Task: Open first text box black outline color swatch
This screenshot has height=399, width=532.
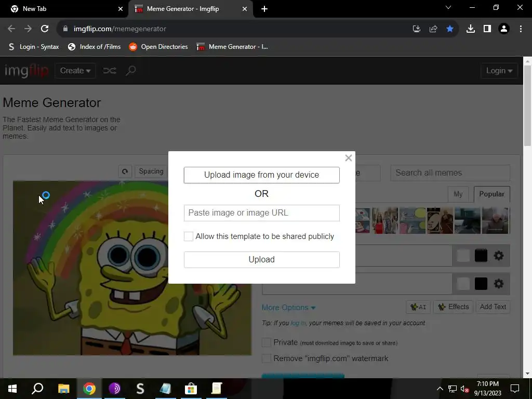Action: point(481,256)
